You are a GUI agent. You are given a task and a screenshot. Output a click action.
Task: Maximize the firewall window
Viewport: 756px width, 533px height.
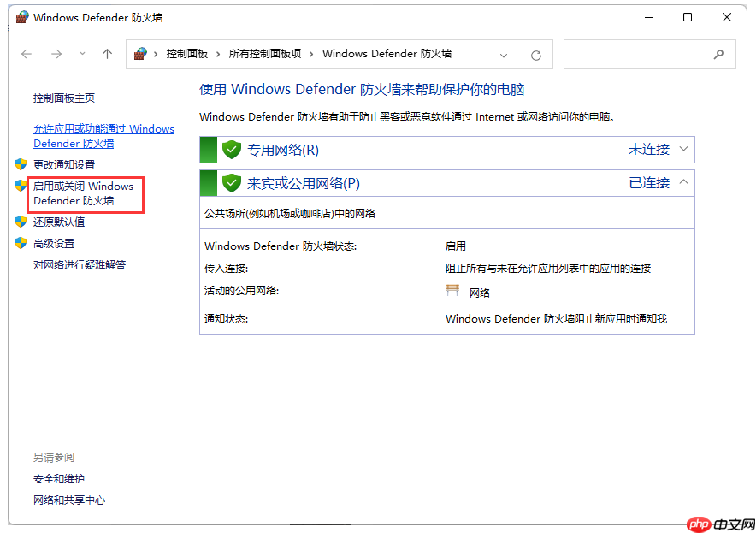688,17
